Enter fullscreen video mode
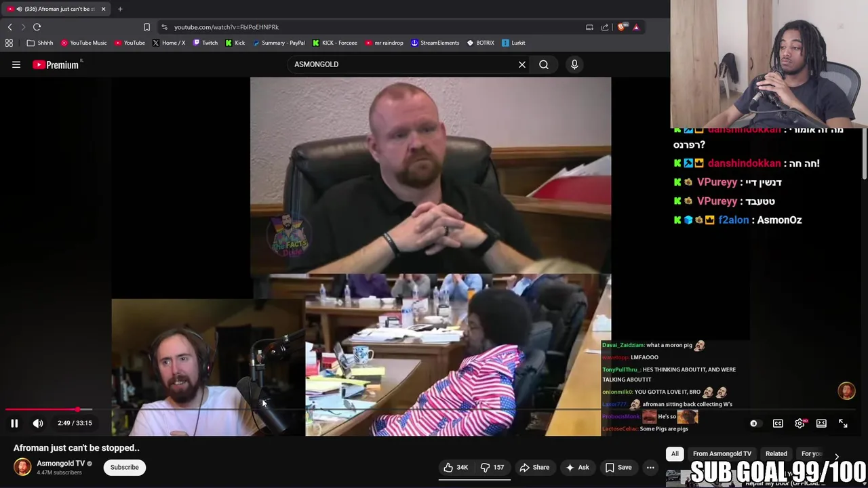The height and width of the screenshot is (488, 868). pos(843,423)
